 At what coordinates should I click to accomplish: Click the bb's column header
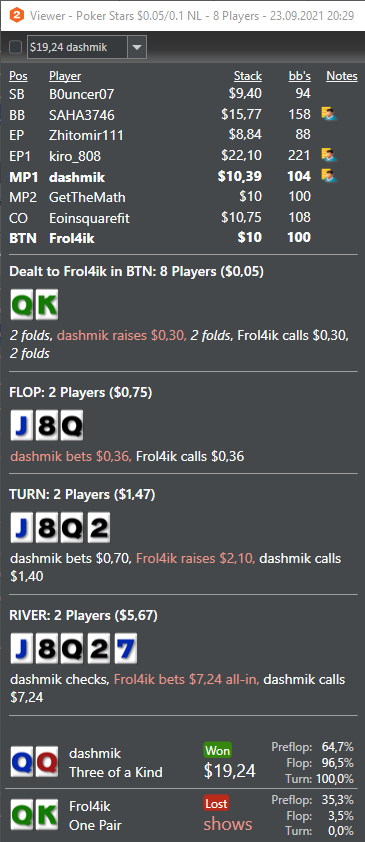[300, 76]
